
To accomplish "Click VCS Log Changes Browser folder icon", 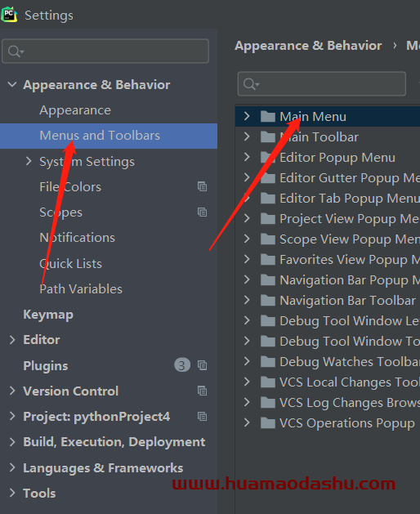I will 268,402.
